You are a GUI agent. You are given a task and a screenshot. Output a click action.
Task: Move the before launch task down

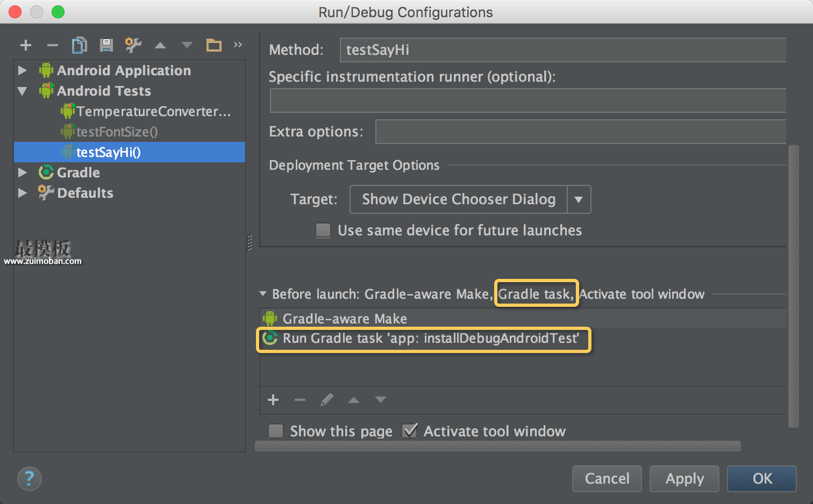tap(381, 400)
